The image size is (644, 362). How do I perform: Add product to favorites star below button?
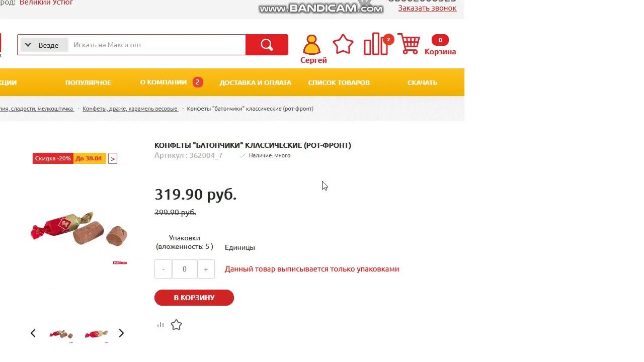[176, 325]
